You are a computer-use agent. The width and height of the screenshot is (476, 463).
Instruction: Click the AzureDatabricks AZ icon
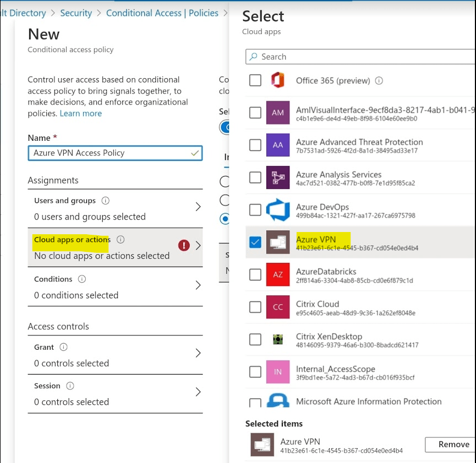tap(279, 275)
